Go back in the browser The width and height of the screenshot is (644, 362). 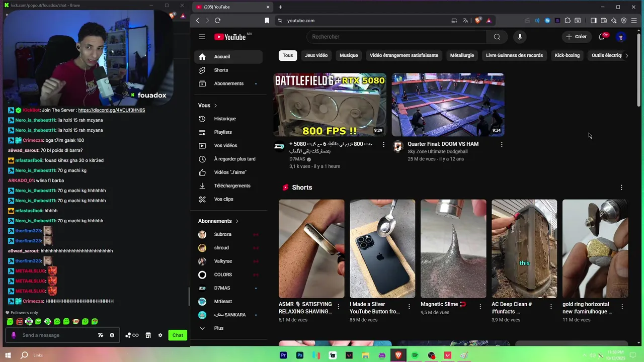[x=198, y=21]
